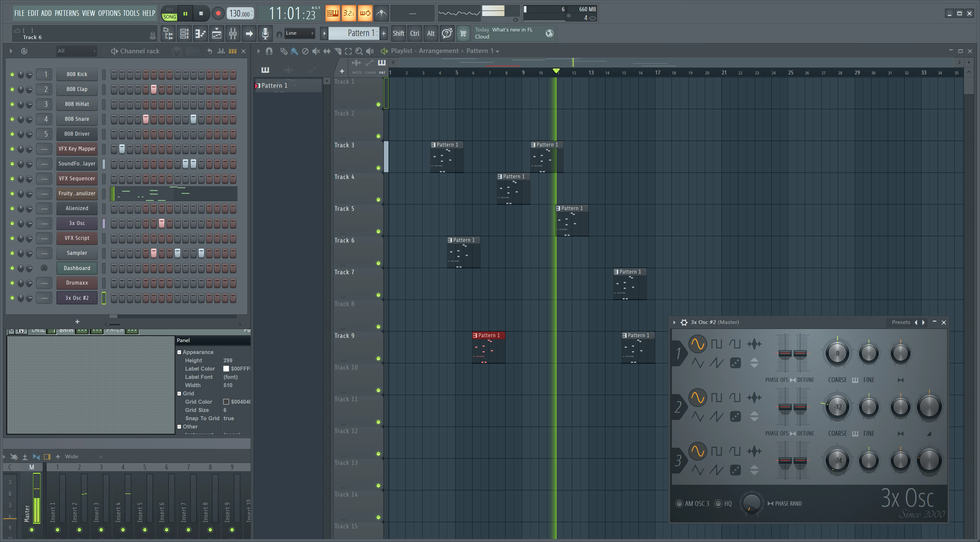The height and width of the screenshot is (542, 980).
Task: Open the Channel rack options arrow
Action: coord(11,51)
